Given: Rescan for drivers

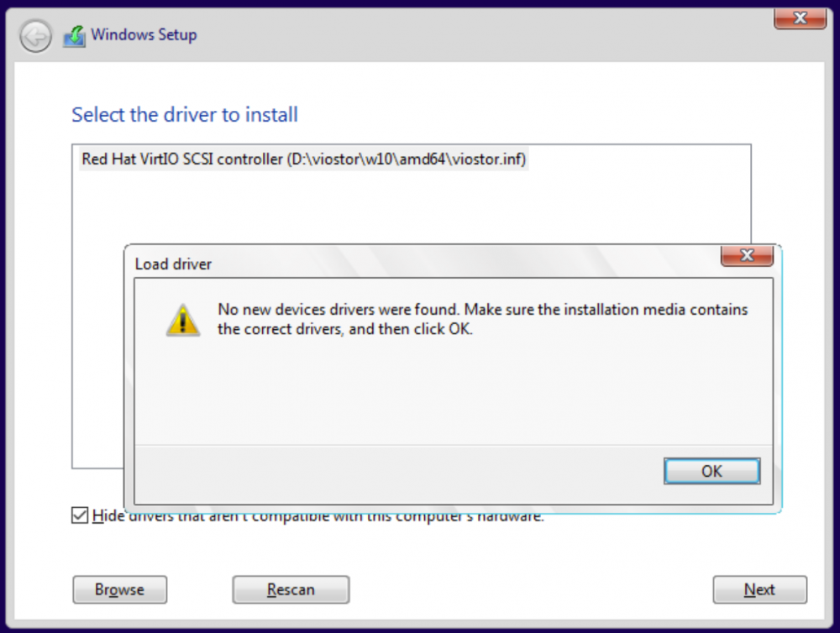Looking at the screenshot, I should [291, 589].
